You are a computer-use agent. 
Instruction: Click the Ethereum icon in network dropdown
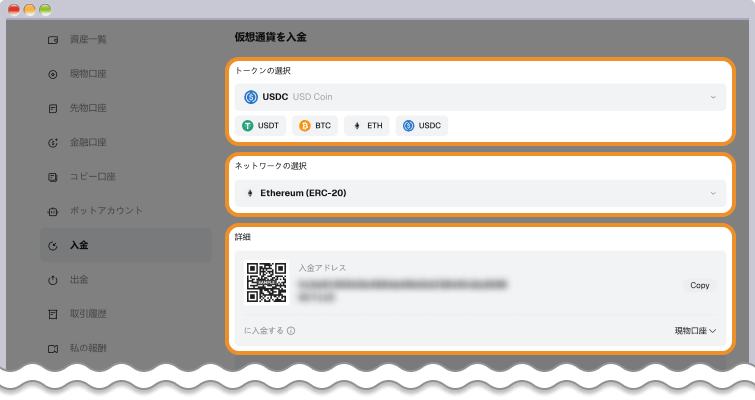coord(249,193)
